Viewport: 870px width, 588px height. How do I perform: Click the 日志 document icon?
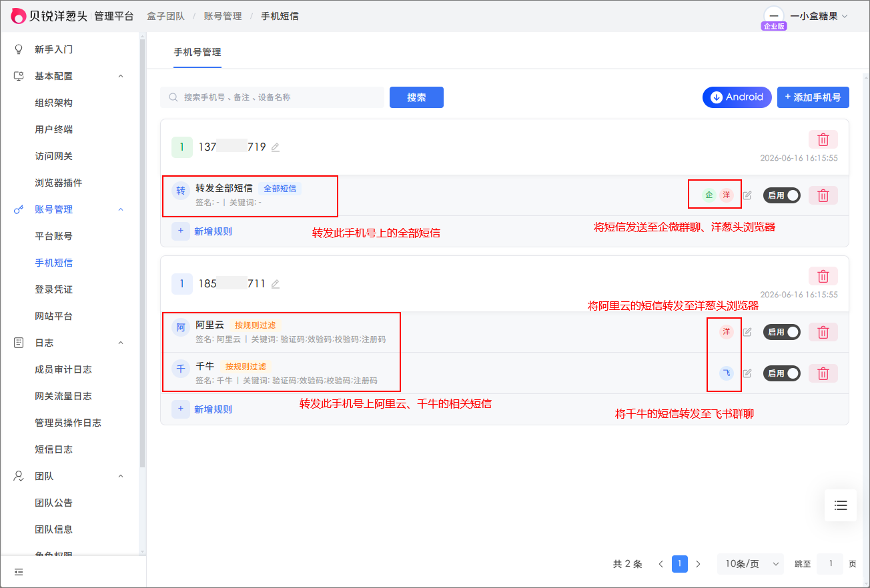click(x=19, y=343)
